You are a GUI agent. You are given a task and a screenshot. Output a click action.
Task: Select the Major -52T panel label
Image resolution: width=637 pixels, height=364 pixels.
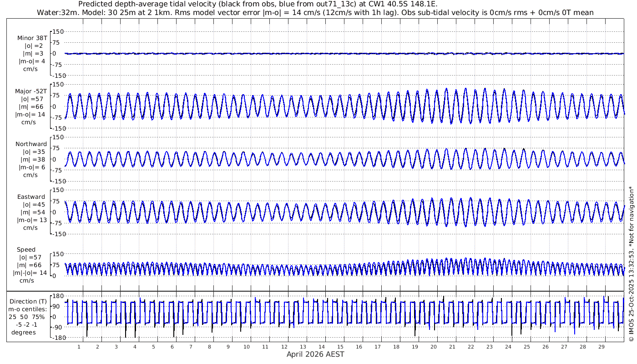[x=30, y=91]
